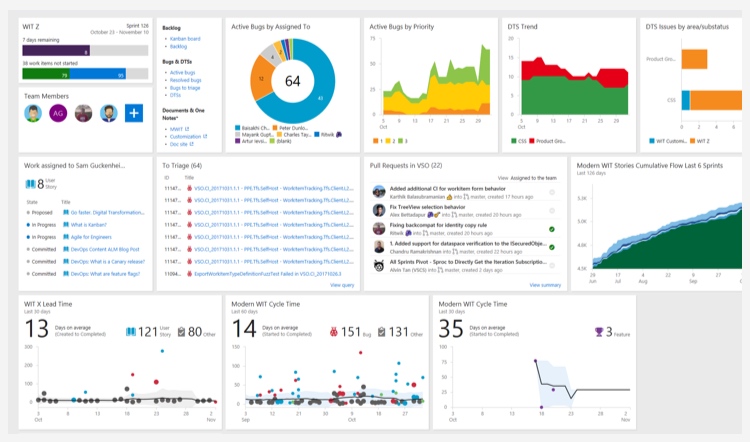Image resolution: width=750 pixels, height=442 pixels.
Task: Click Chandru Ramakrishnan's avatar in Pull Requests
Action: (x=379, y=247)
